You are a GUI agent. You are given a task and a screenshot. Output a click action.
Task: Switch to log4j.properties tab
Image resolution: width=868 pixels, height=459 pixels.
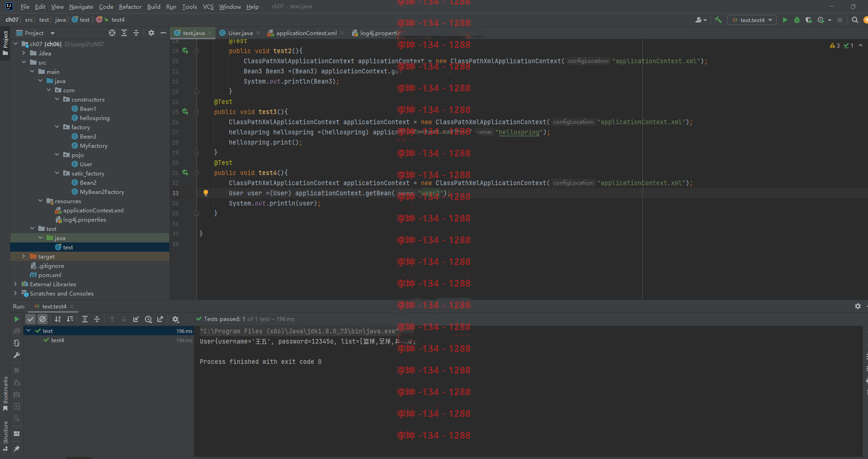click(376, 33)
